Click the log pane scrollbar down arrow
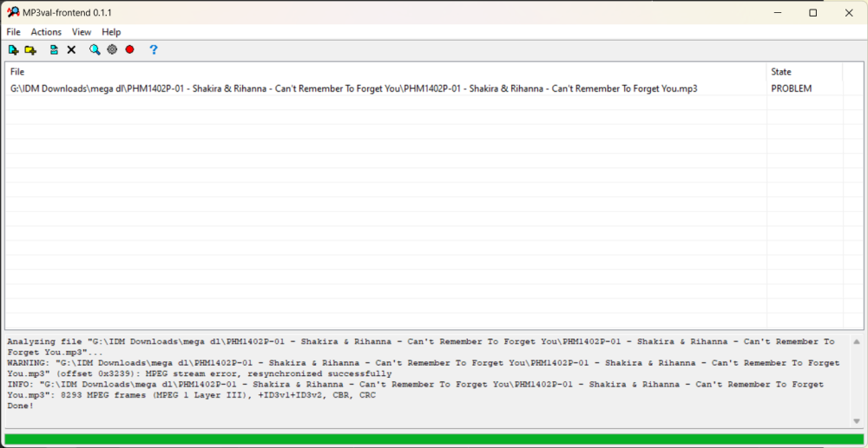 [x=857, y=421]
